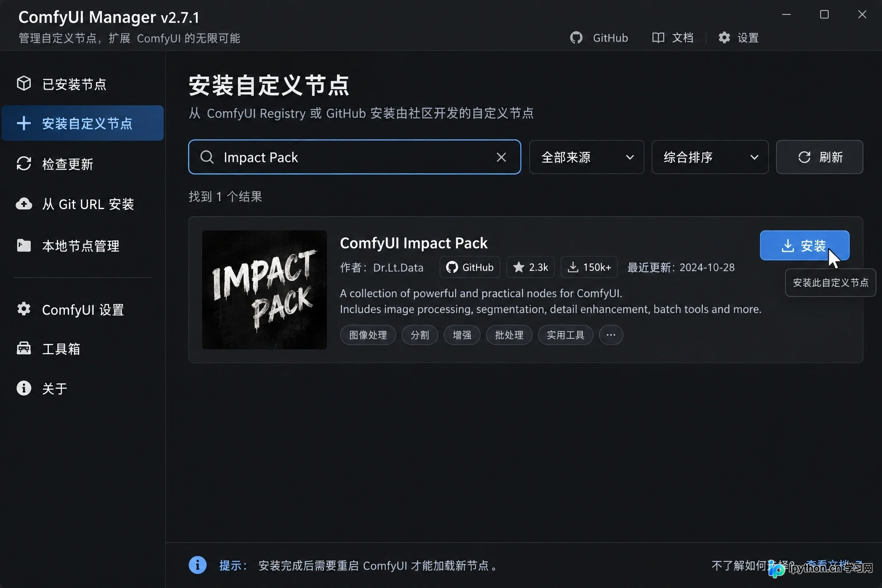Open the GitHub badge on Impact Pack card
This screenshot has height=588, width=882.
point(470,267)
